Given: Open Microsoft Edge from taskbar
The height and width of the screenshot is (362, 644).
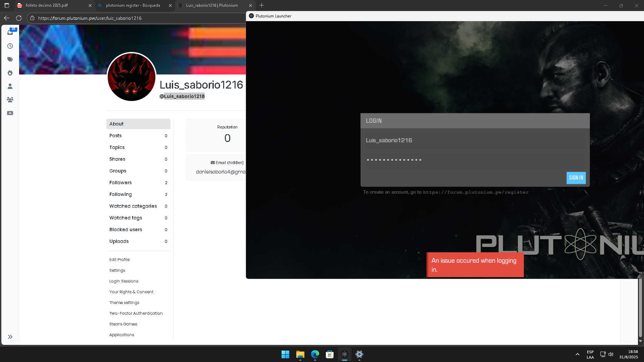Looking at the screenshot, I should 315,354.
